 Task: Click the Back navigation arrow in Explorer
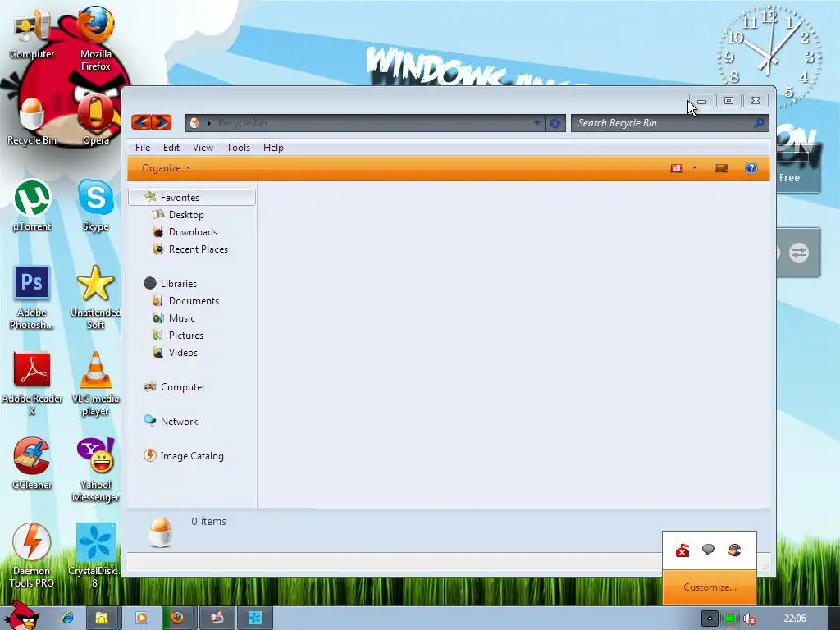tap(141, 123)
